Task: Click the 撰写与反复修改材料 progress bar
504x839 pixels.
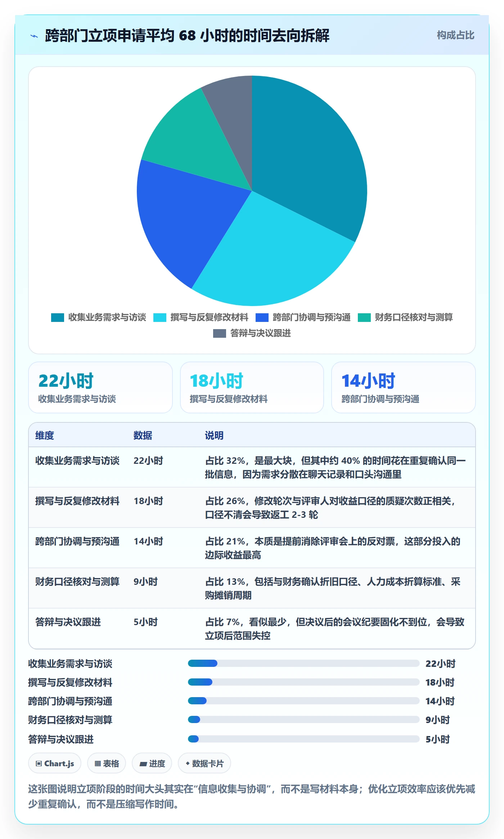Action: pos(303,682)
